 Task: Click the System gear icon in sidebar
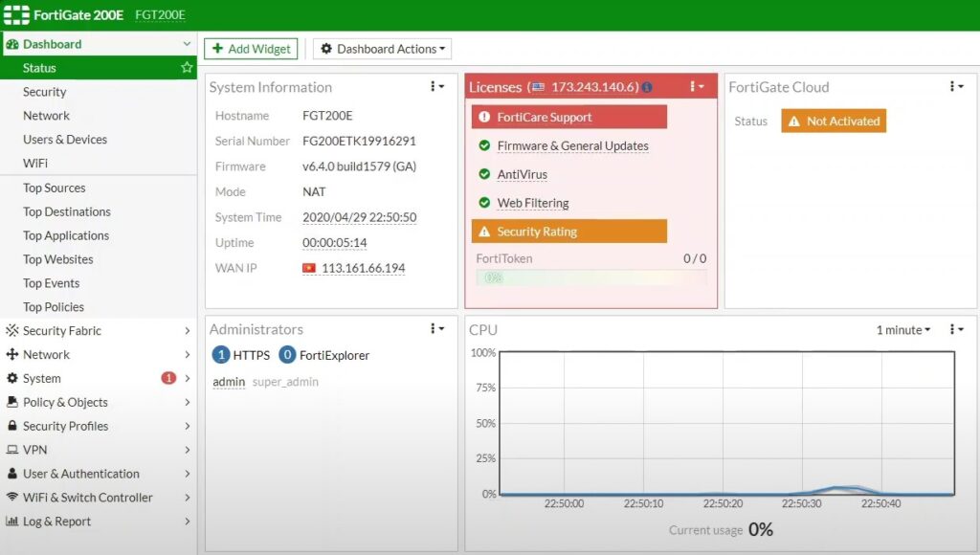11,378
